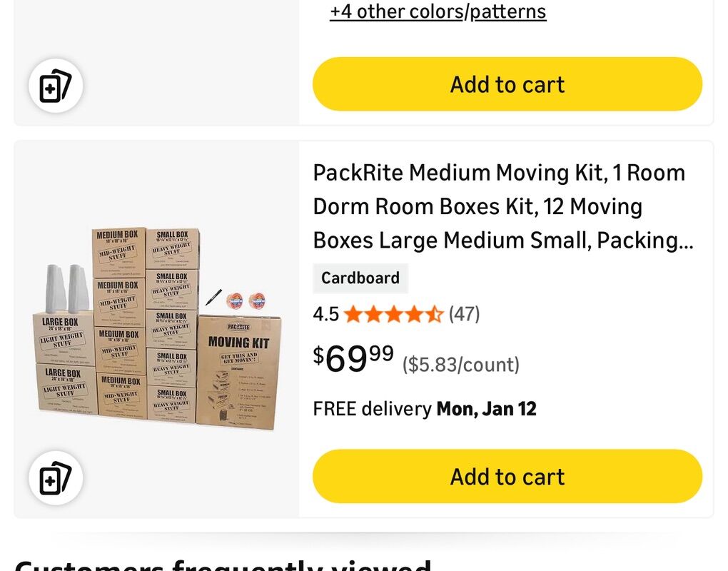Image resolution: width=728 pixels, height=571 pixels.
Task: Select the FREE delivery Mon, Jan 12 text
Action: point(424,408)
